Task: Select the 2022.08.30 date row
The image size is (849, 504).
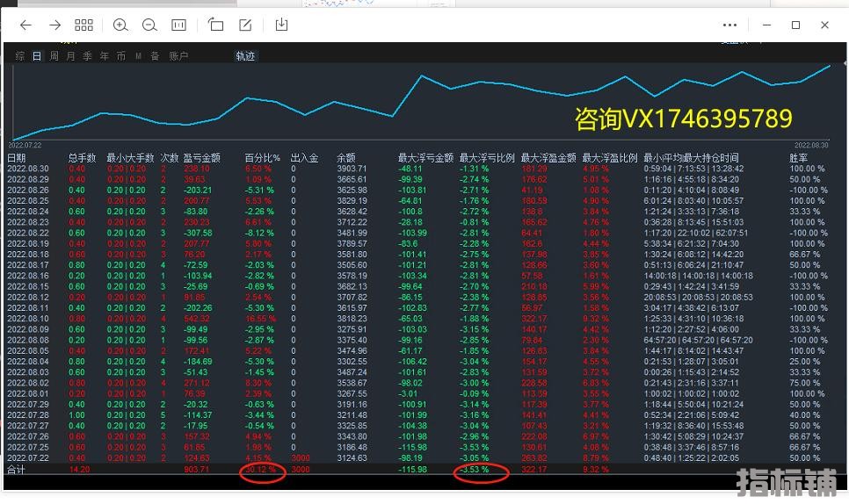Action: point(28,169)
